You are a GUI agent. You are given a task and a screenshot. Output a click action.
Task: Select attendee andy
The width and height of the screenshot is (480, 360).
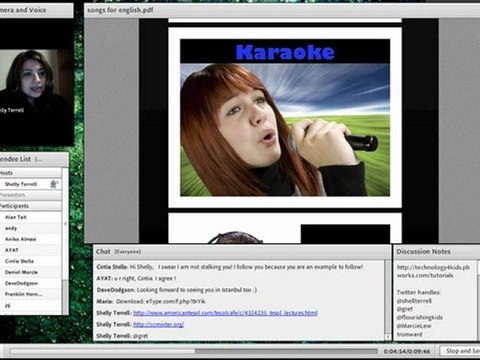(x=31, y=228)
